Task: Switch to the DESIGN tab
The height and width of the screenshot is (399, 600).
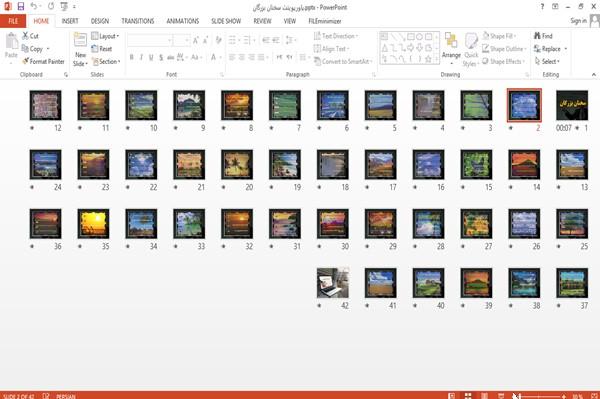Action: (100, 21)
